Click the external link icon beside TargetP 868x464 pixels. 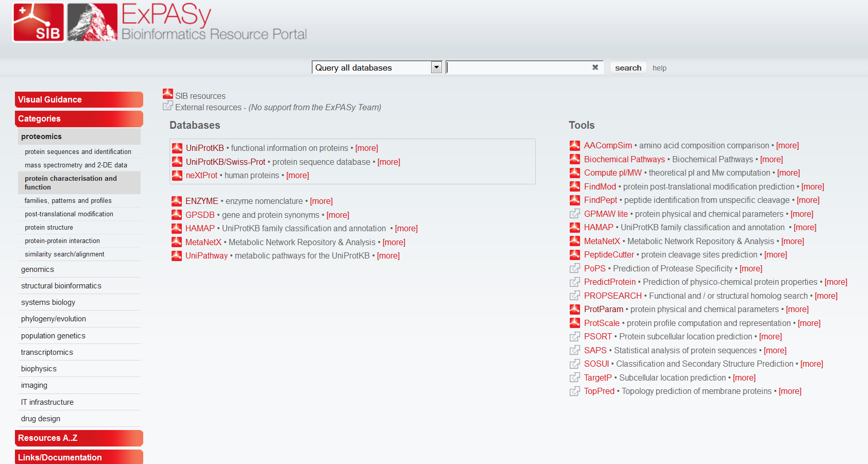pos(575,377)
